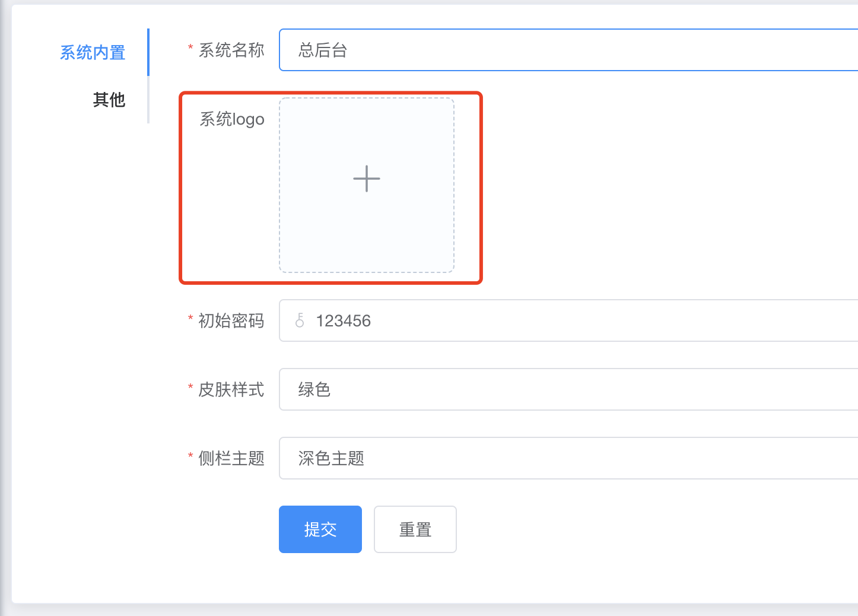The height and width of the screenshot is (616, 858).
Task: Click the 侧栏主题 label
Action: pyautogui.click(x=231, y=459)
